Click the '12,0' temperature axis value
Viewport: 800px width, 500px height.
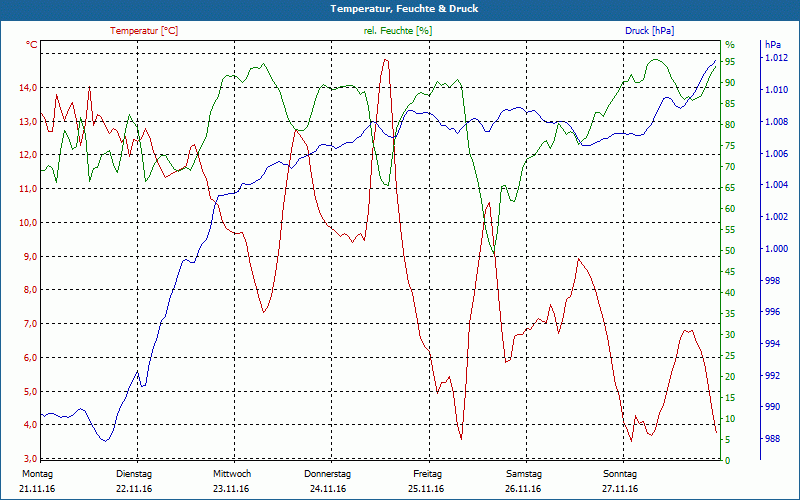[x=28, y=155]
